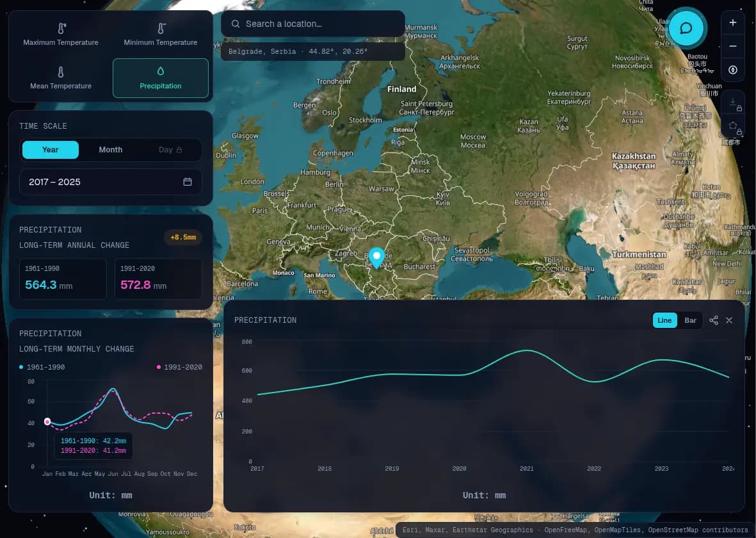Screen dimensions: 756x538
Task: Switch precipitation chart to Line view
Action: [x=664, y=320]
